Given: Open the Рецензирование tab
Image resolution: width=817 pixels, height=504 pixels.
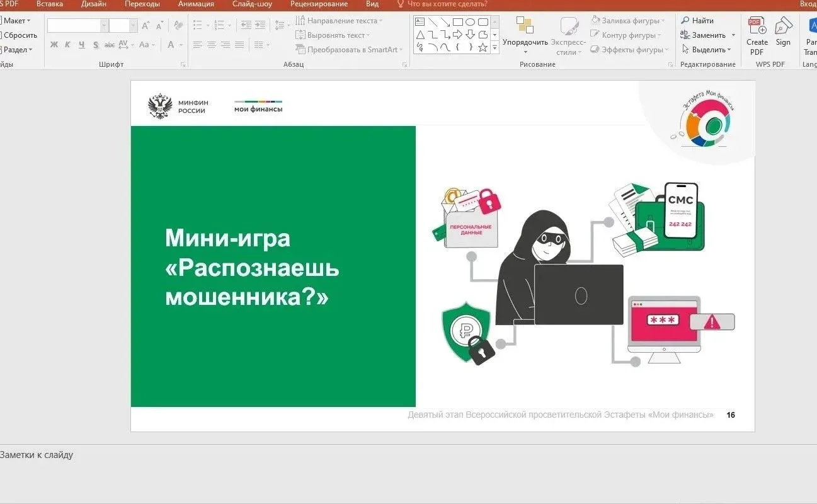Looking at the screenshot, I should tap(319, 4).
